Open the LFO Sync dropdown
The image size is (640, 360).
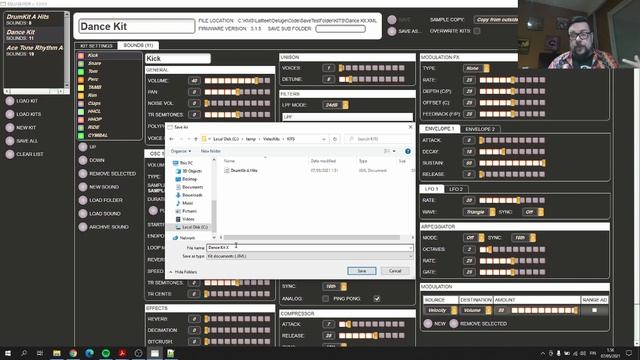coord(533,212)
